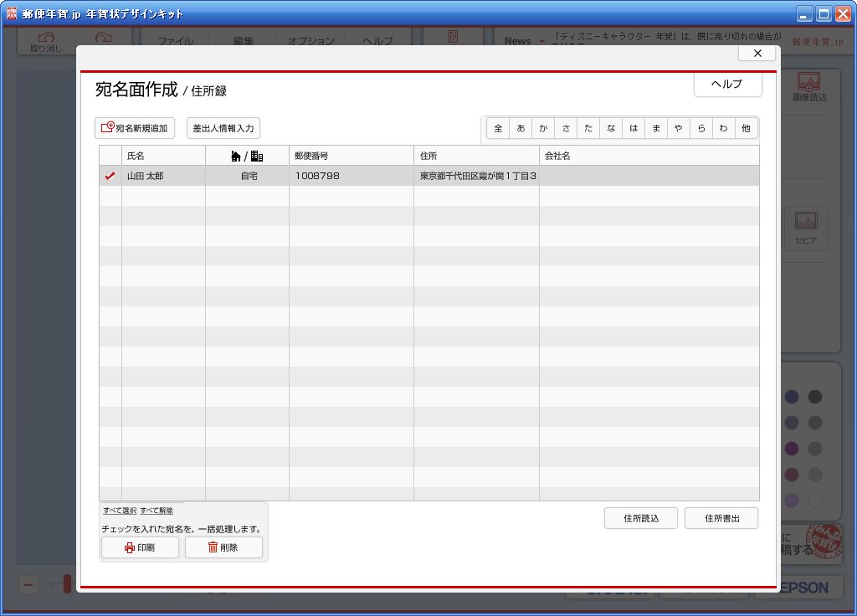Viewport: 857px width, 616px height.
Task: Open 差出人情報入力 sender info
Action: tap(223, 128)
